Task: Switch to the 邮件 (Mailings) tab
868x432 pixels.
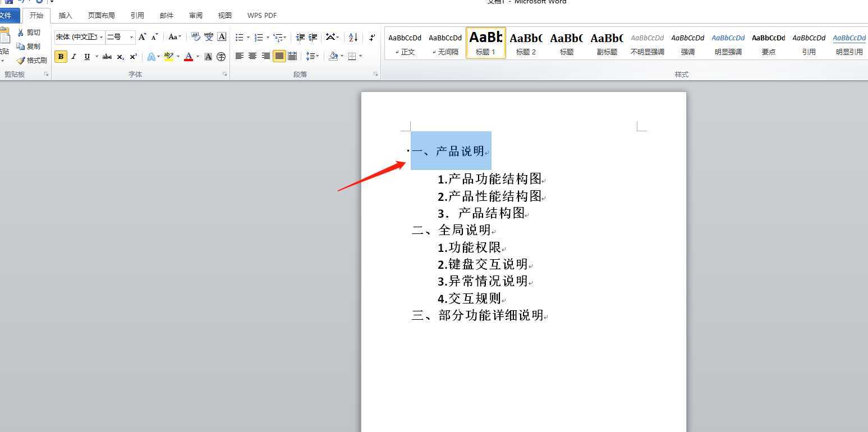Action: [167, 16]
